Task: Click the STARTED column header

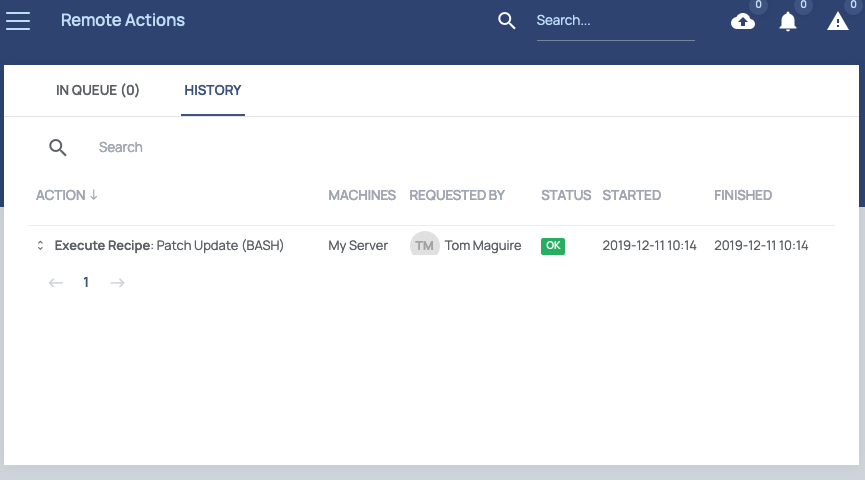Action: pos(632,195)
